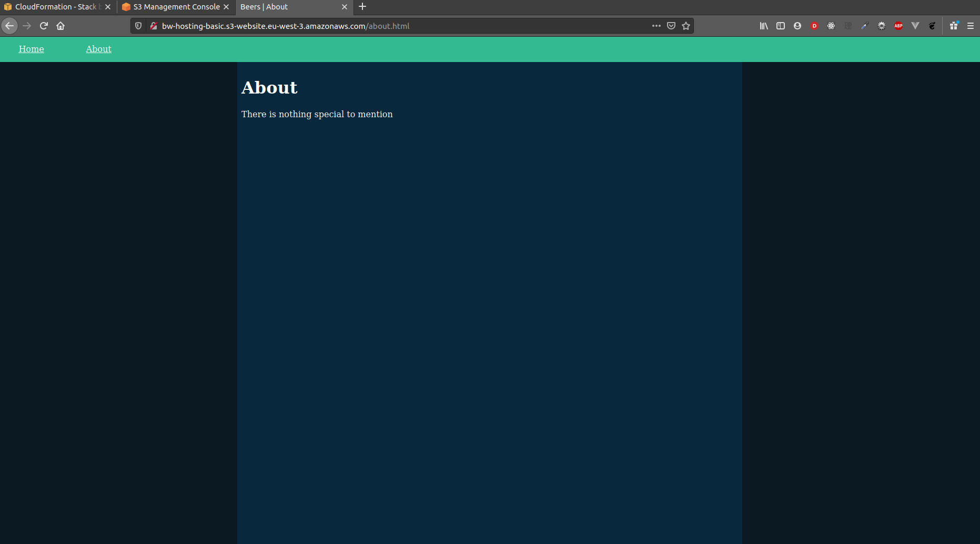Switch to the S3 Management Console tab
This screenshot has width=980, height=544.
[174, 7]
